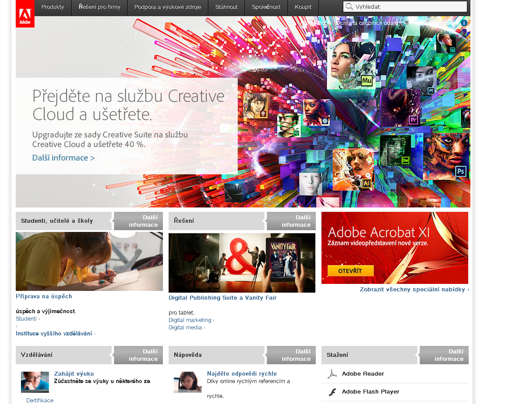
Task: Open 'Zobrazit všechny speciální nabídky' link
Action: (415, 290)
